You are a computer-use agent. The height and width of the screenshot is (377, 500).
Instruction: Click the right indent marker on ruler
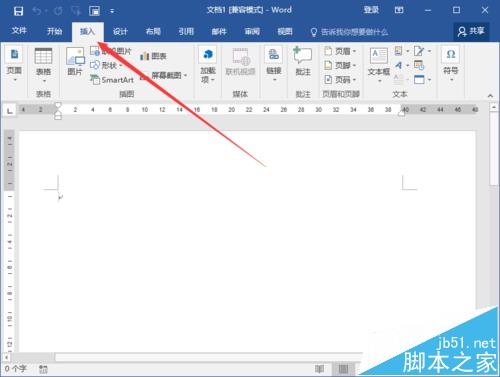pyautogui.click(x=402, y=113)
